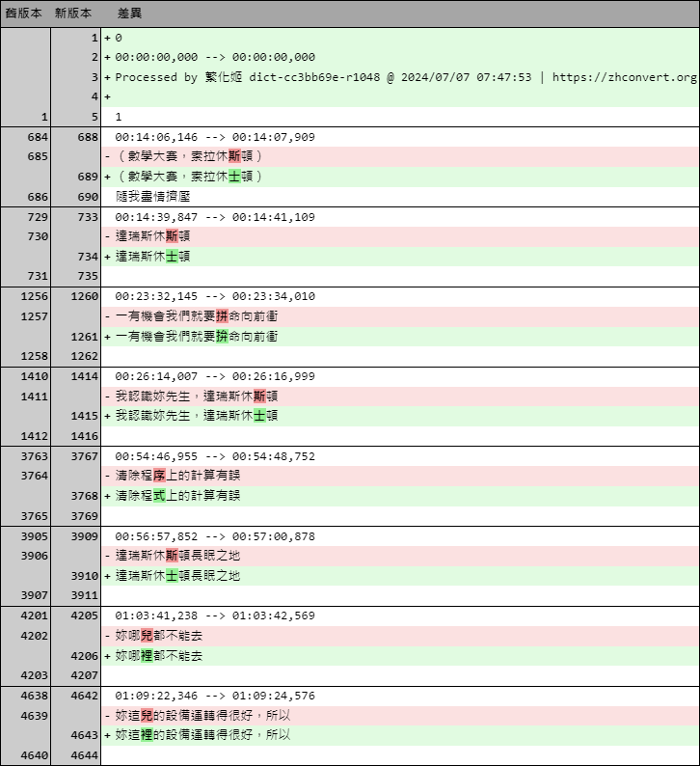Click new line number 3910

coord(85,577)
